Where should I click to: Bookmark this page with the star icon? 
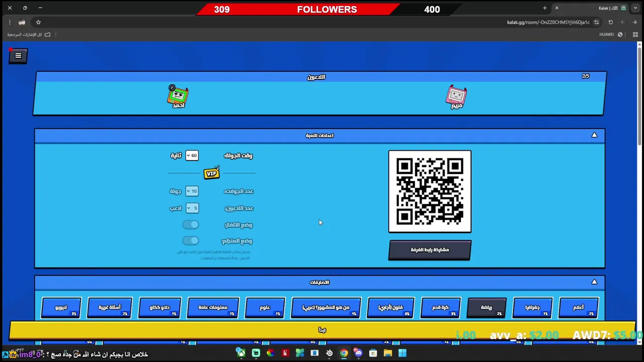[x=38, y=22]
